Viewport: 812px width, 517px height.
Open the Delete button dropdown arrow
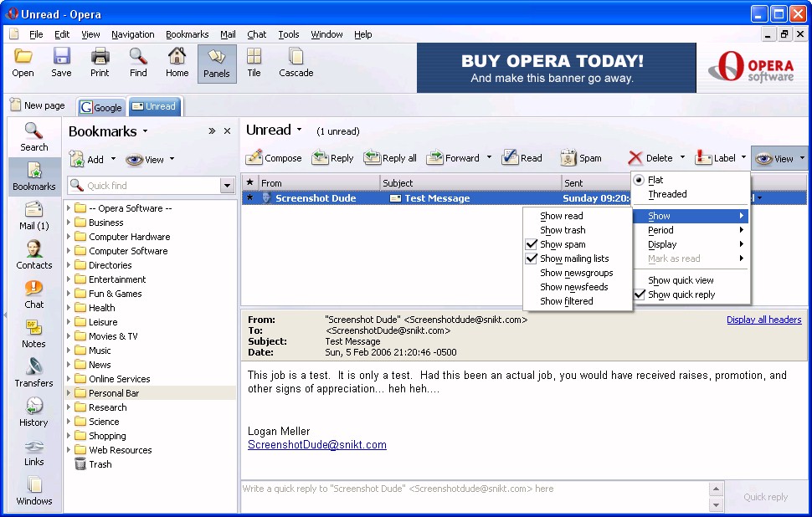682,157
